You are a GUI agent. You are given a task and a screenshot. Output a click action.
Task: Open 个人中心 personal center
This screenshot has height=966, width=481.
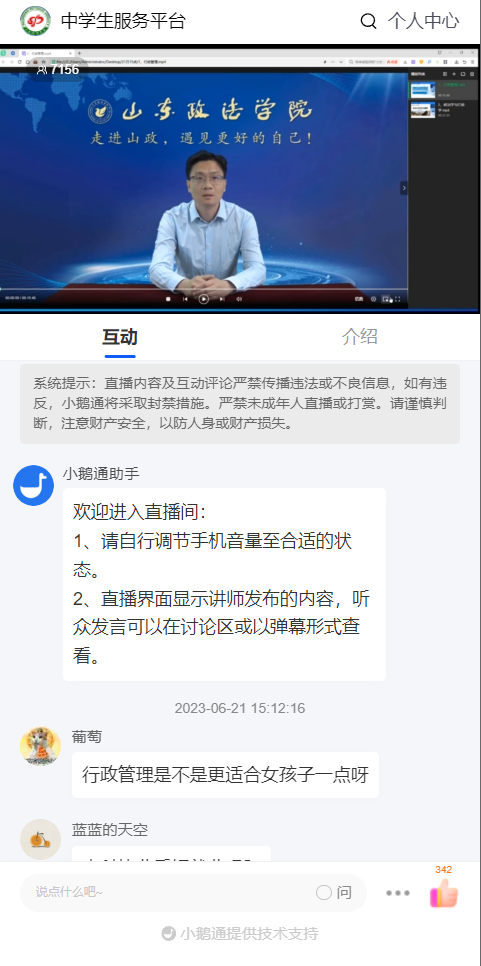tap(424, 22)
